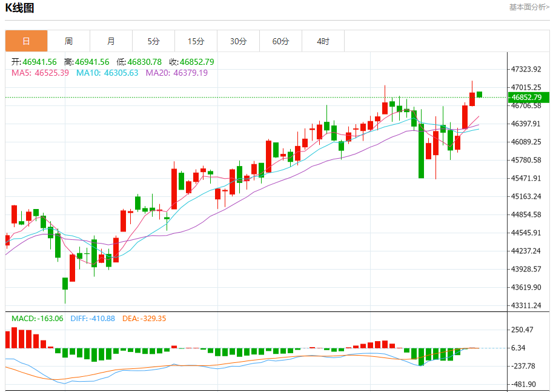Select the 15分 interval tab
The image size is (553, 392).
click(196, 41)
